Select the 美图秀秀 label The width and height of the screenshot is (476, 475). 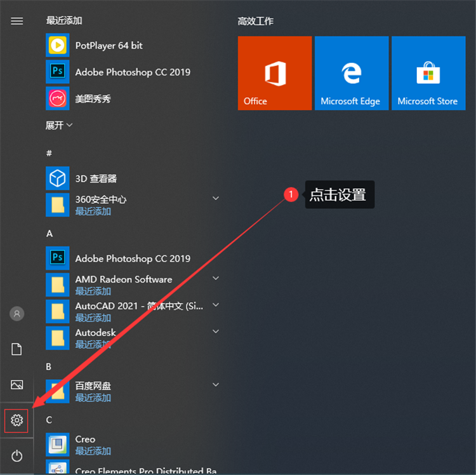point(93,98)
